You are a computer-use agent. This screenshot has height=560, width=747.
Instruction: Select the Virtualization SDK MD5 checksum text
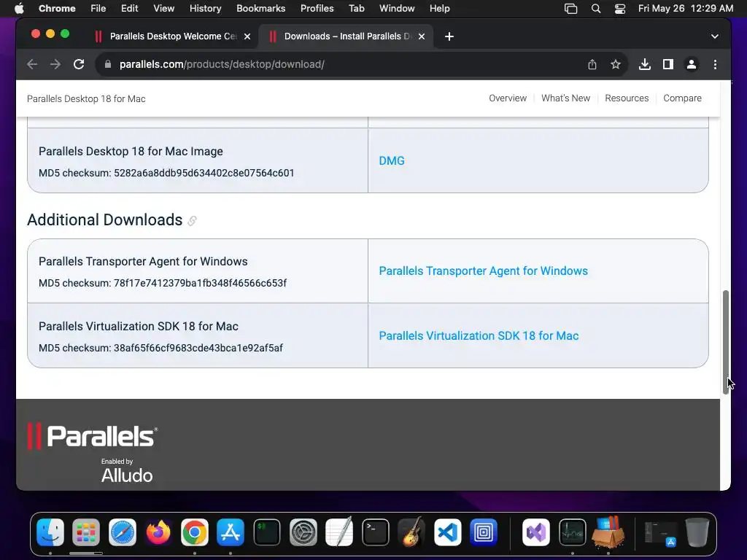(x=160, y=348)
